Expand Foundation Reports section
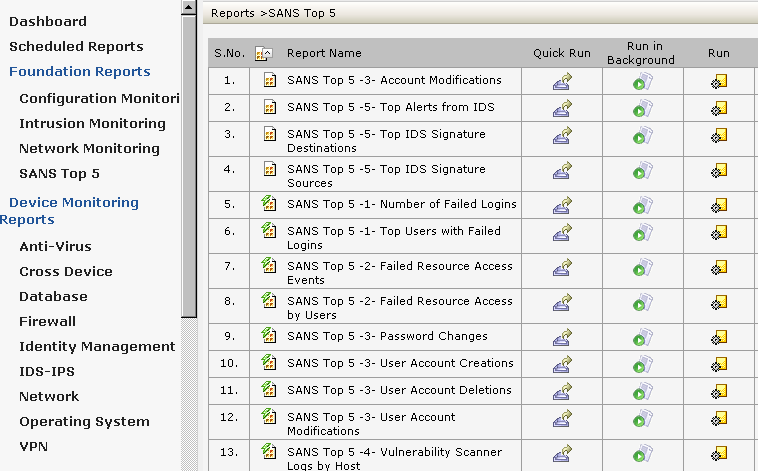 click(x=79, y=72)
